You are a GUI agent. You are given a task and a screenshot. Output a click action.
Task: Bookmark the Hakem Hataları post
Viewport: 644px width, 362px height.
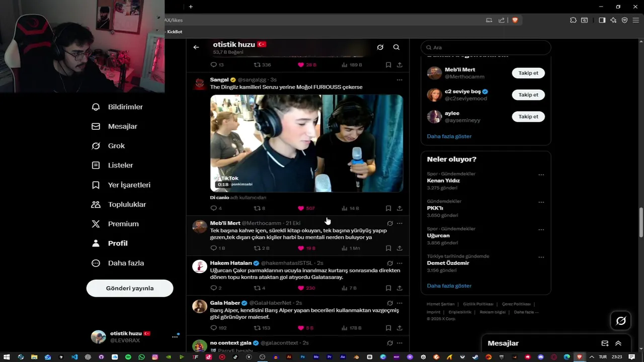[x=388, y=288]
